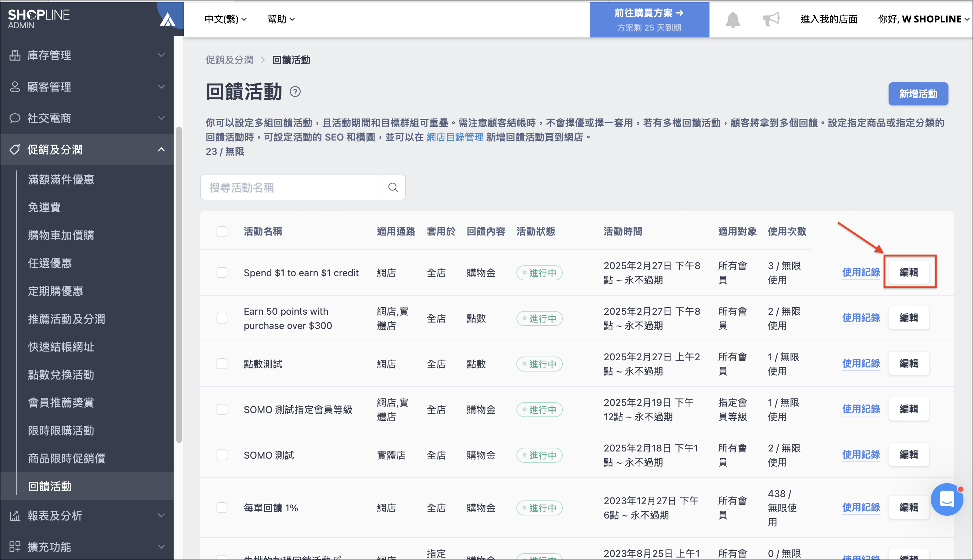Click the 報表及分析 chart icon
This screenshot has width=973, height=560.
(15, 515)
